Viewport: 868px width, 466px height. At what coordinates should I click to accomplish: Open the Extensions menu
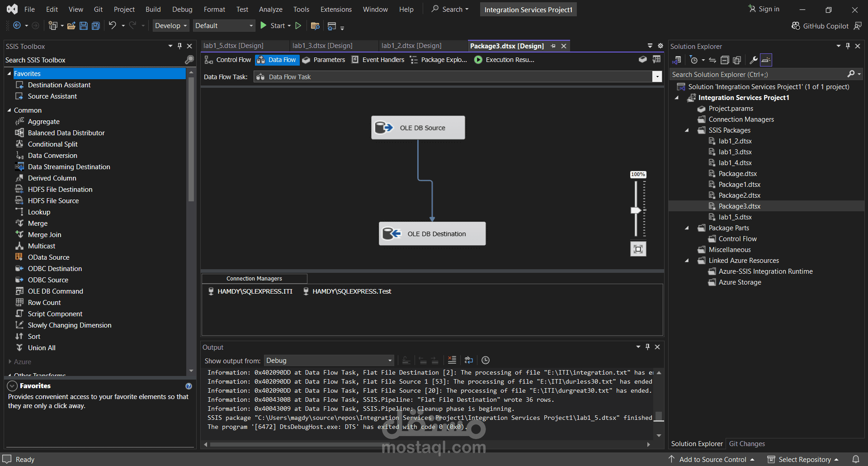336,10
